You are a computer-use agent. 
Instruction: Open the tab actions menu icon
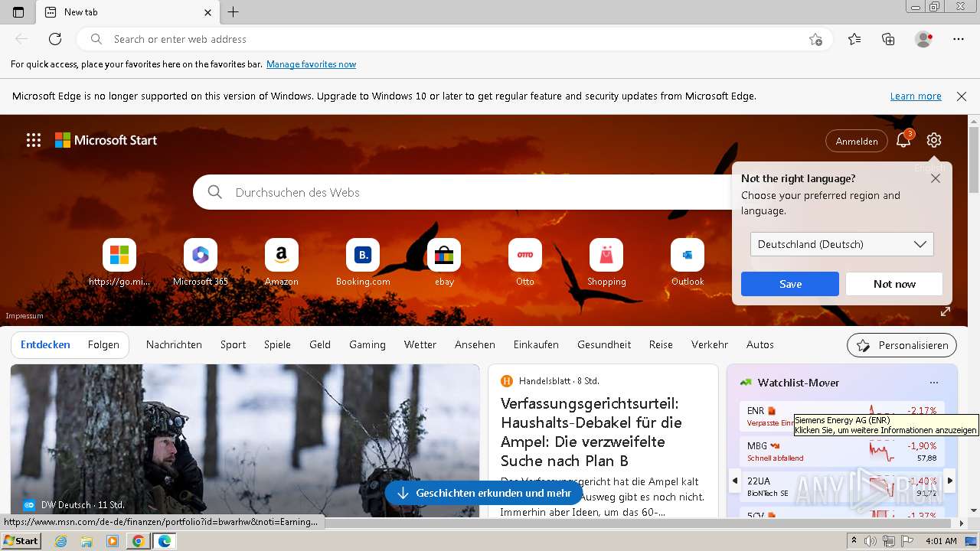(18, 12)
